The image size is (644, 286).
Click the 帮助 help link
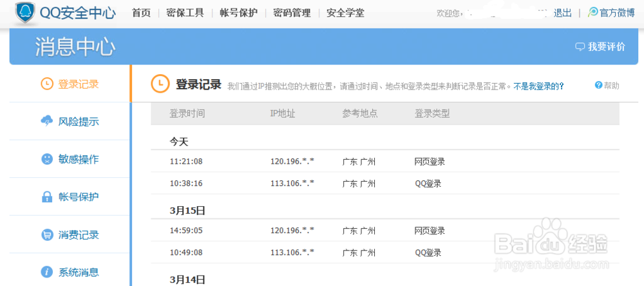(x=611, y=86)
